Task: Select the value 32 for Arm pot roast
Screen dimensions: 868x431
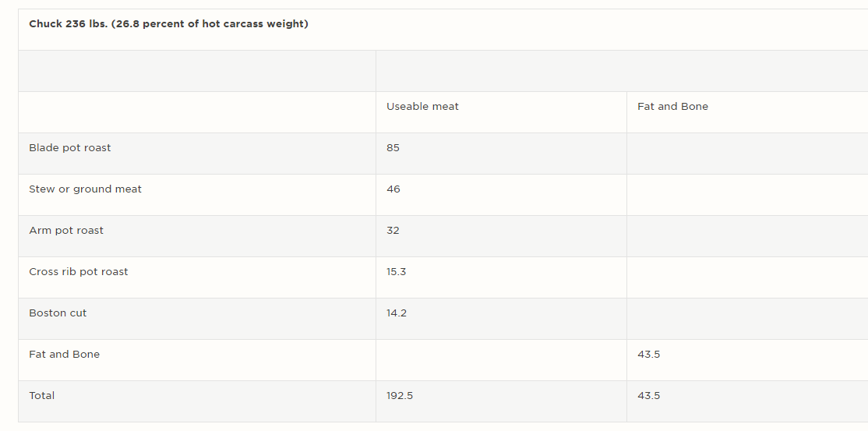Action: pos(393,231)
